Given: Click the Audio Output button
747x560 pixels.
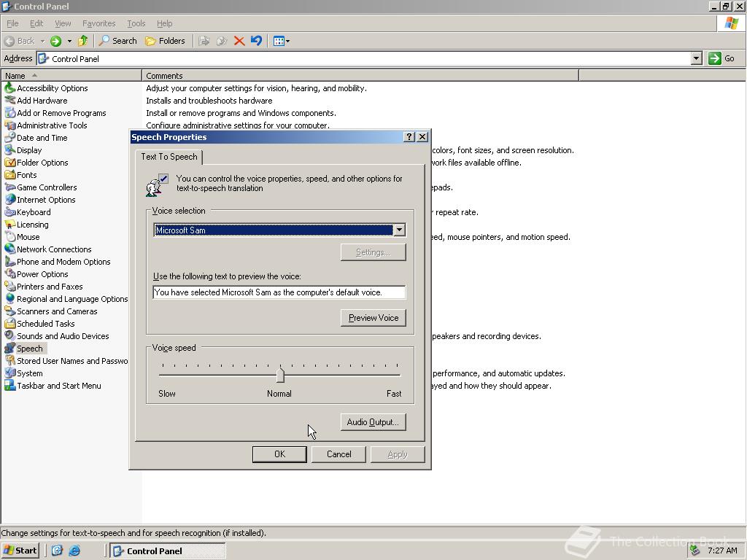Looking at the screenshot, I should point(373,422).
